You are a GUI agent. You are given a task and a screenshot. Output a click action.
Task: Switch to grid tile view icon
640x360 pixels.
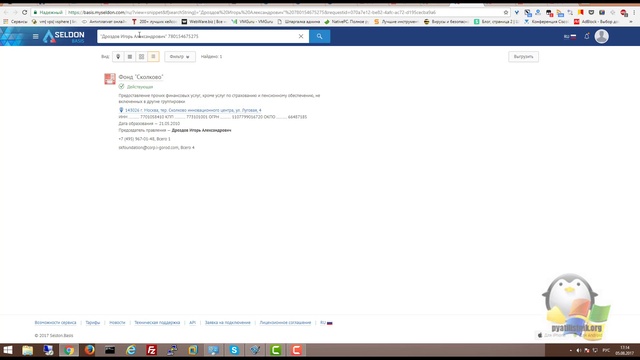pyautogui.click(x=142, y=57)
